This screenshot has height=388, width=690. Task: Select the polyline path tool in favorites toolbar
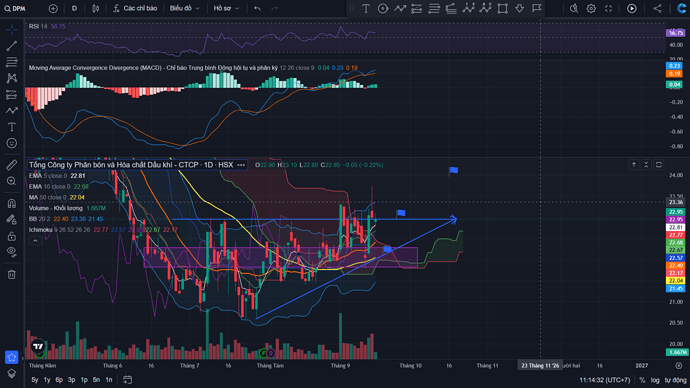tap(400, 8)
